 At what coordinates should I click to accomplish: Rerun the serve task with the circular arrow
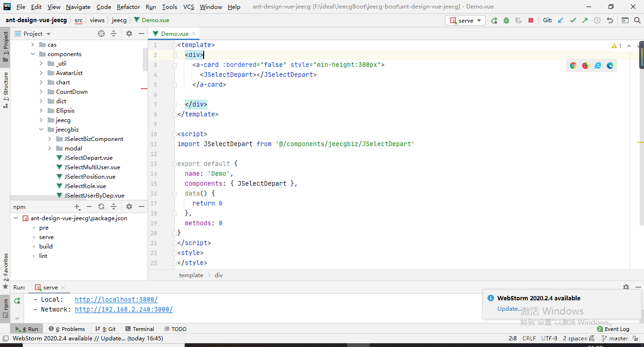pos(494,20)
